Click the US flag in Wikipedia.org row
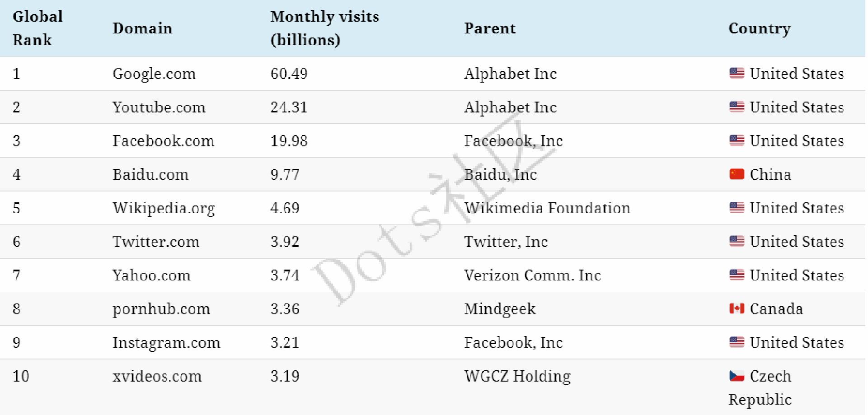868x415 pixels. click(x=737, y=208)
